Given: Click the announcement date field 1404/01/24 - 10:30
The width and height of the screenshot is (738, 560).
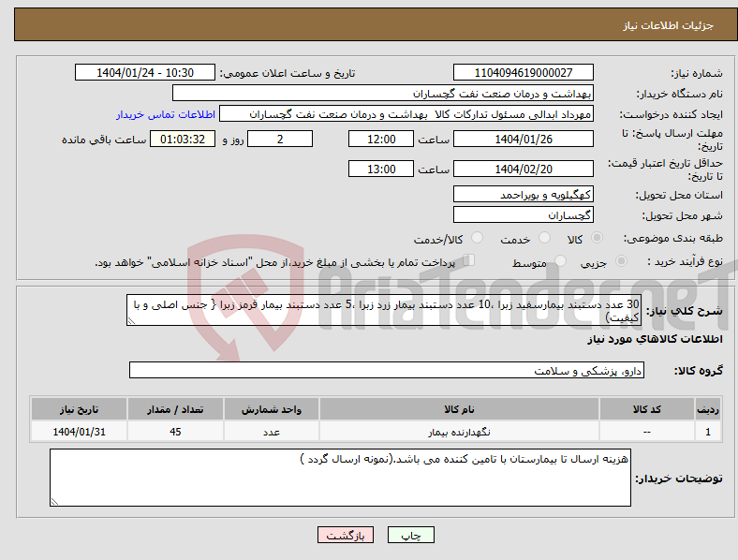Looking at the screenshot, I should point(145,72).
